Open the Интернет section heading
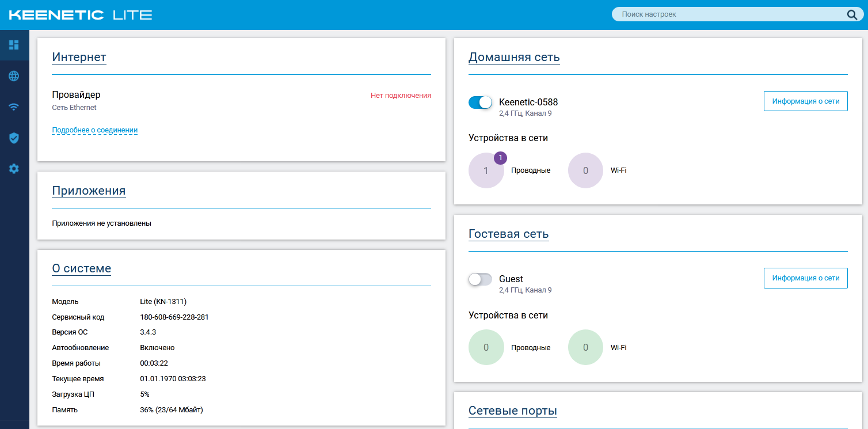868x429 pixels. coord(79,57)
